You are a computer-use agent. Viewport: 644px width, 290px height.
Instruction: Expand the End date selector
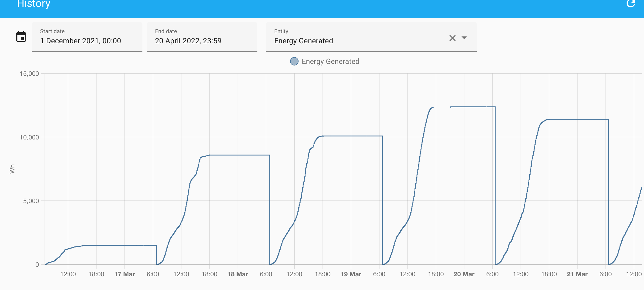pyautogui.click(x=202, y=37)
